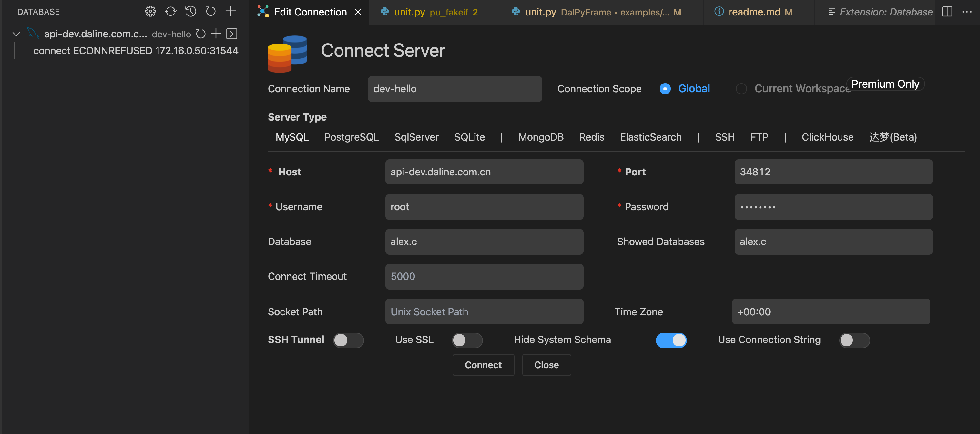Select SSH server type
This screenshot has height=434, width=980.
(x=724, y=137)
